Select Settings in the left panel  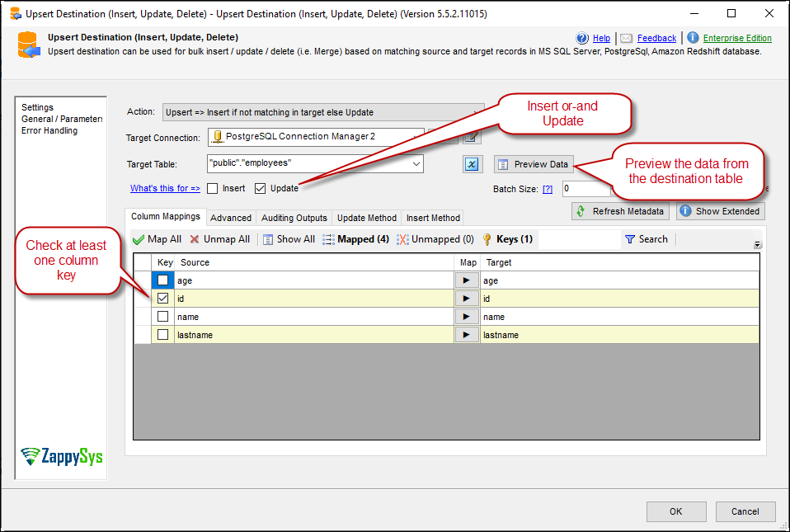tap(37, 107)
